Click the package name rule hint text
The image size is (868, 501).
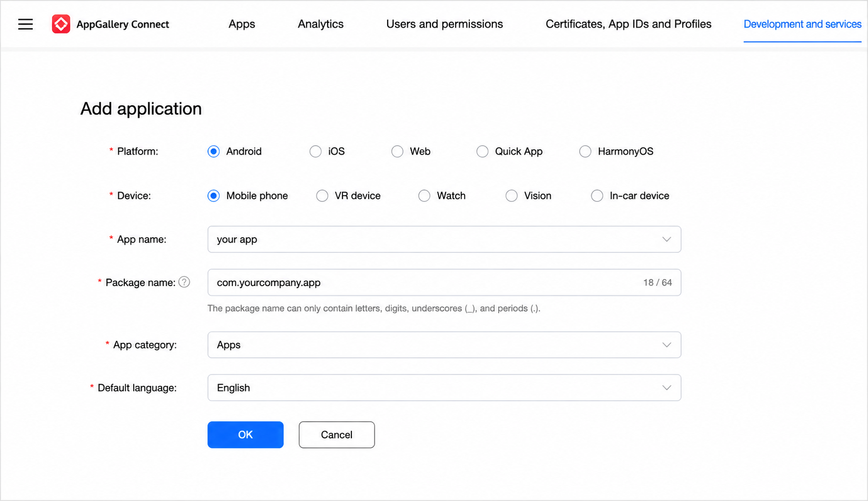point(374,309)
